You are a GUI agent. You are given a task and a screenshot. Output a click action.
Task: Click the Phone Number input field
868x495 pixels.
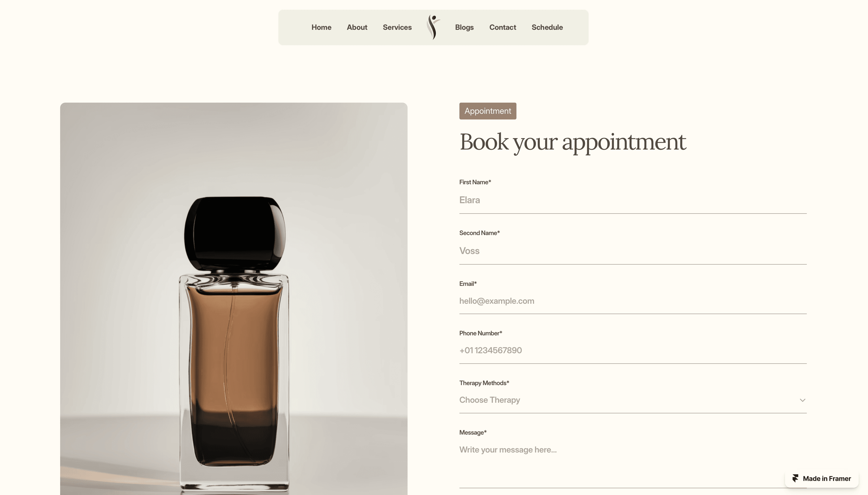pyautogui.click(x=633, y=350)
